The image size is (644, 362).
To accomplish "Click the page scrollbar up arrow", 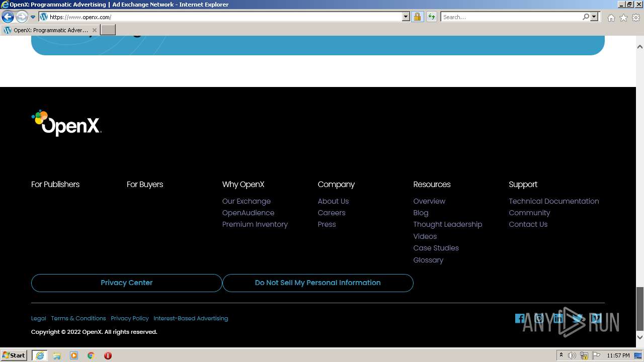I will (x=640, y=47).
